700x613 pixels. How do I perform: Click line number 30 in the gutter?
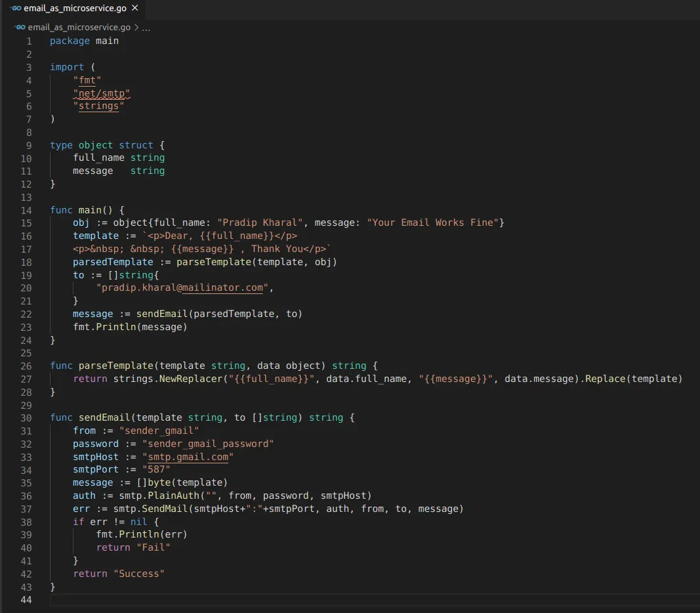pos(26,418)
